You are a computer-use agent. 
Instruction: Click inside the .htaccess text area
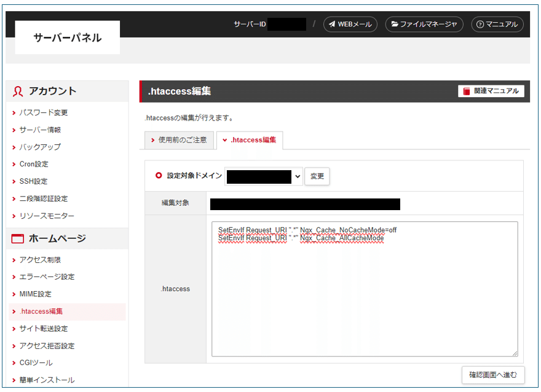[365, 289]
